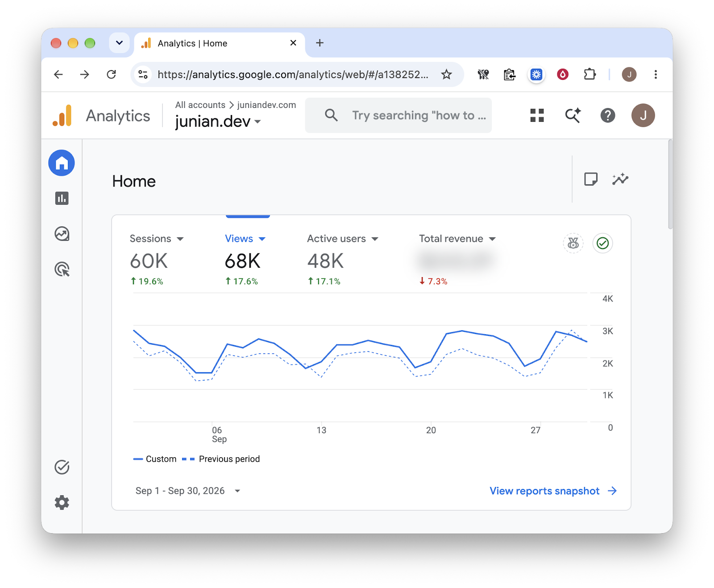Open the help question mark icon
Image resolution: width=714 pixels, height=588 pixels.
point(608,115)
